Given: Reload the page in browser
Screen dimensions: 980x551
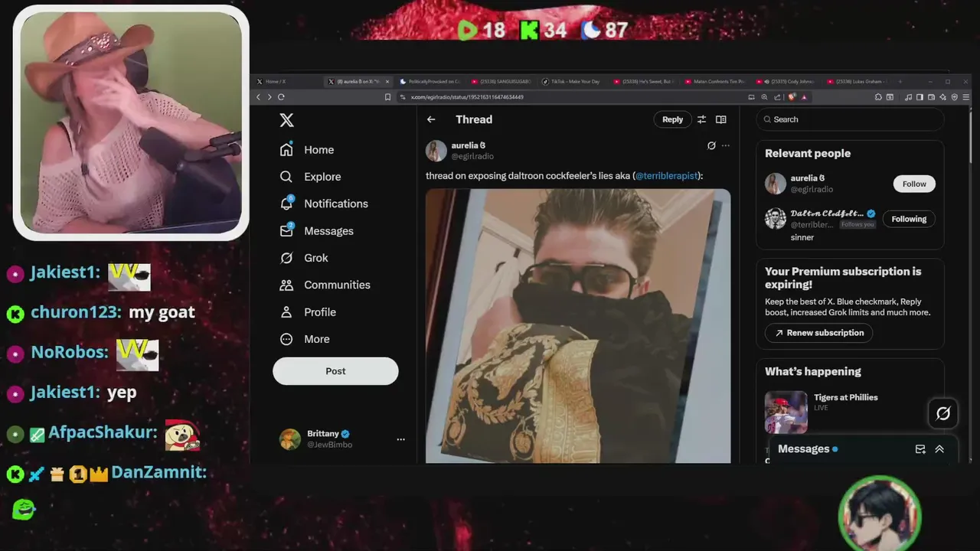Looking at the screenshot, I should point(281,97).
